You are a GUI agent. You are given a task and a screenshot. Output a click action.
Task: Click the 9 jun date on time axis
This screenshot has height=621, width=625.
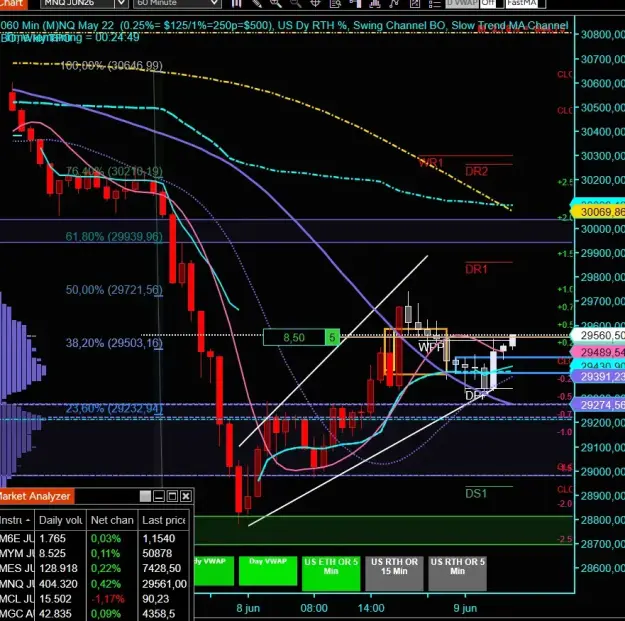[x=465, y=608]
